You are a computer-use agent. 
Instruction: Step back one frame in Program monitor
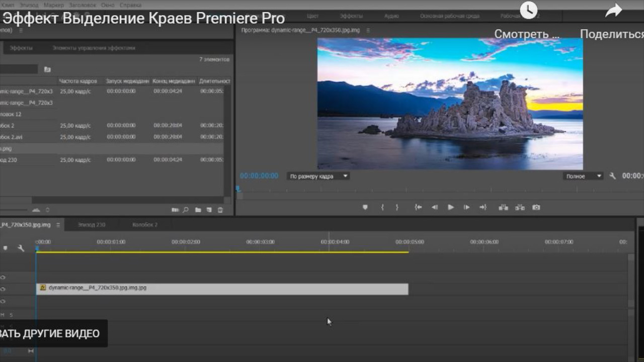coord(434,207)
